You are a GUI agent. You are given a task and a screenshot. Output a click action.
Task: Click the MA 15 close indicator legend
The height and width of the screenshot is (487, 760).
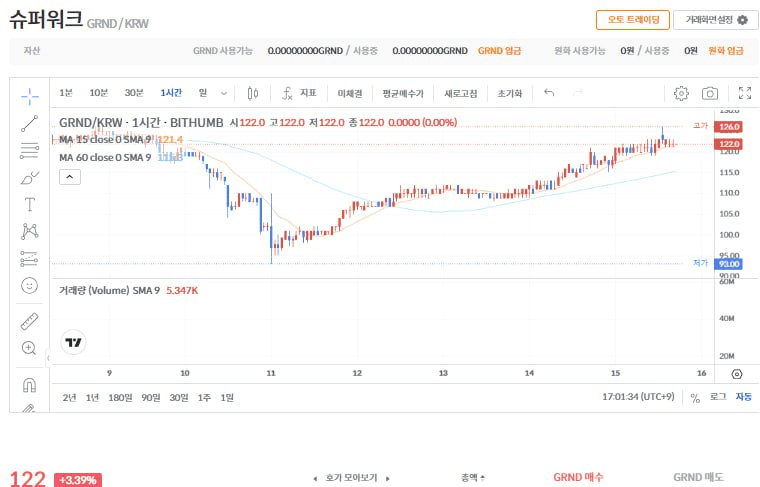point(105,140)
